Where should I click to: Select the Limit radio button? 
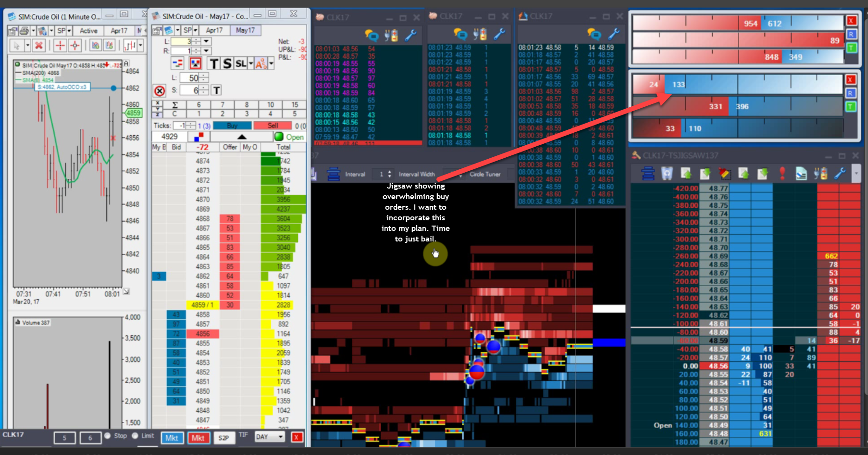(x=135, y=436)
